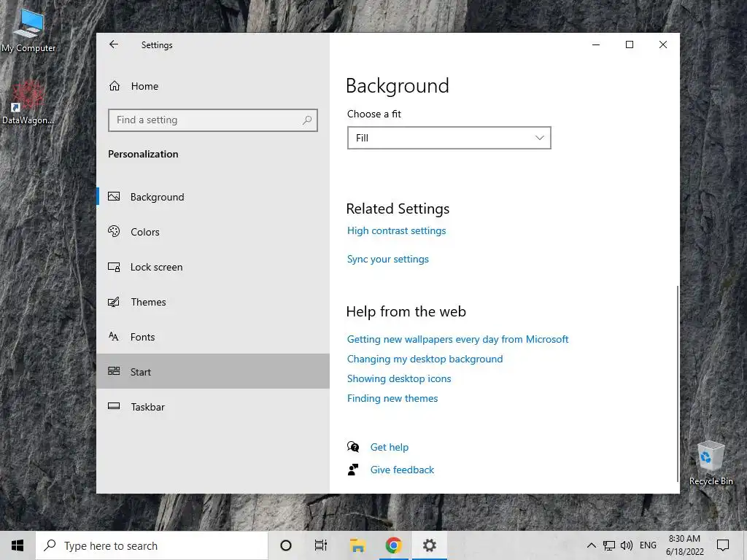The width and height of the screenshot is (747, 560).
Task: Click the Get help link
Action: coord(390,447)
